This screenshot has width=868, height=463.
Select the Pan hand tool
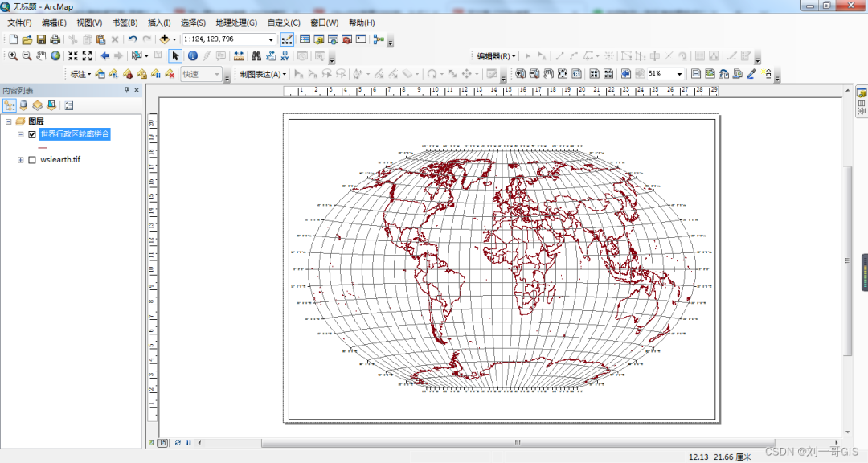(x=41, y=56)
